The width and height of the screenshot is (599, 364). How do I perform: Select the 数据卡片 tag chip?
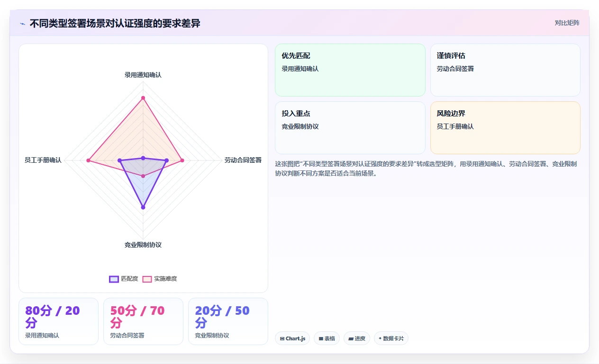point(391,338)
